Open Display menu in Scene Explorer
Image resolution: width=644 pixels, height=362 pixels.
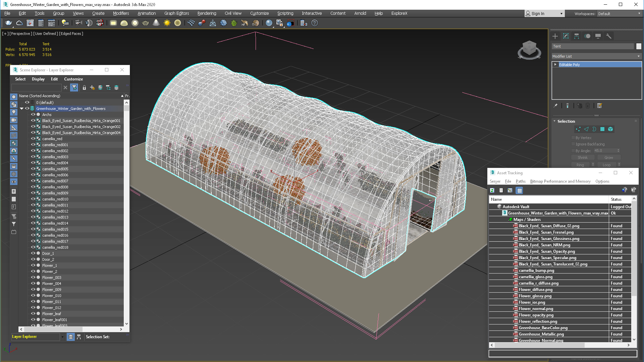38,79
